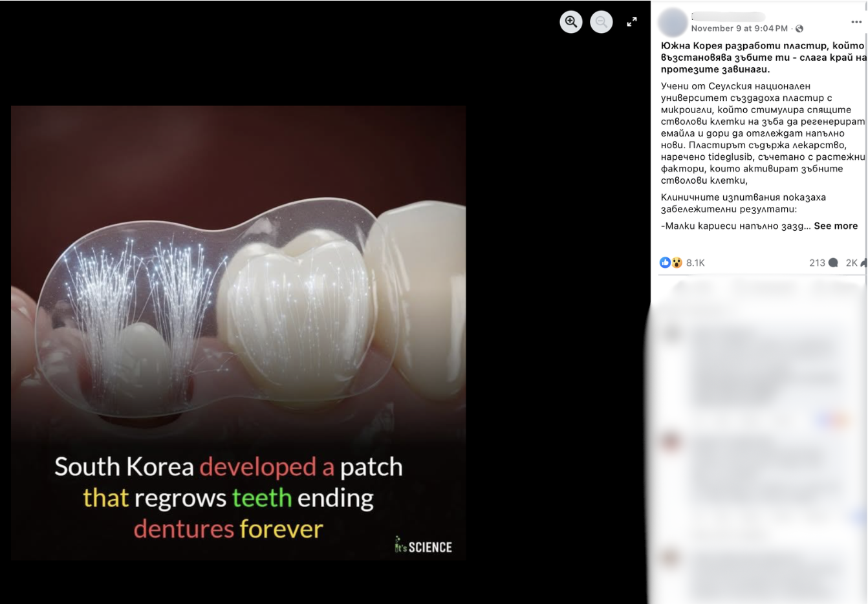Show the 213 comments
868x604 pixels.
coord(817,263)
